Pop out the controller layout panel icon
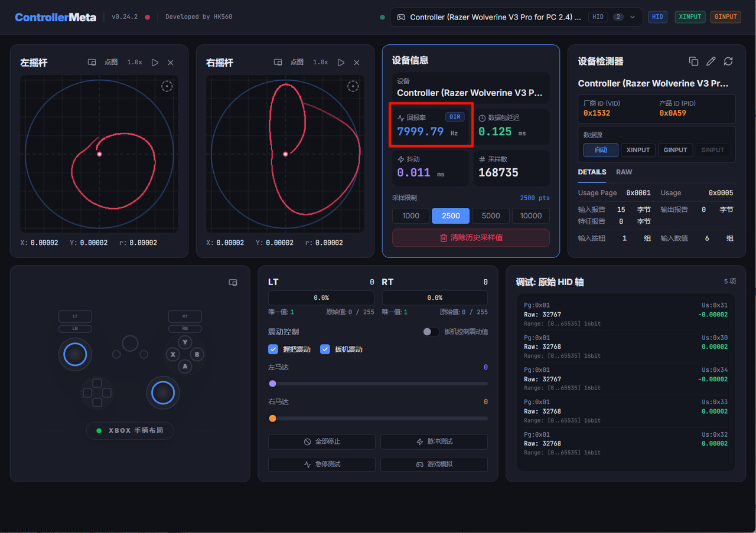The width and height of the screenshot is (756, 533). pyautogui.click(x=233, y=283)
